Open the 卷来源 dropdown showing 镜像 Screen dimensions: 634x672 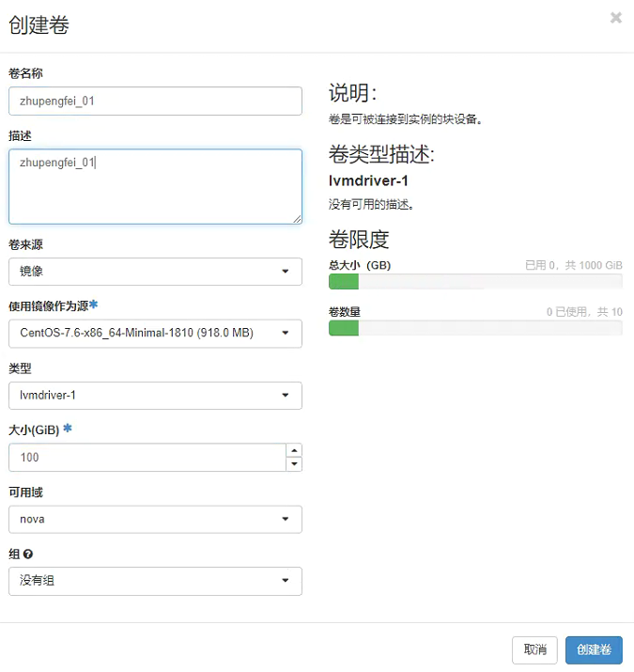coord(155,272)
